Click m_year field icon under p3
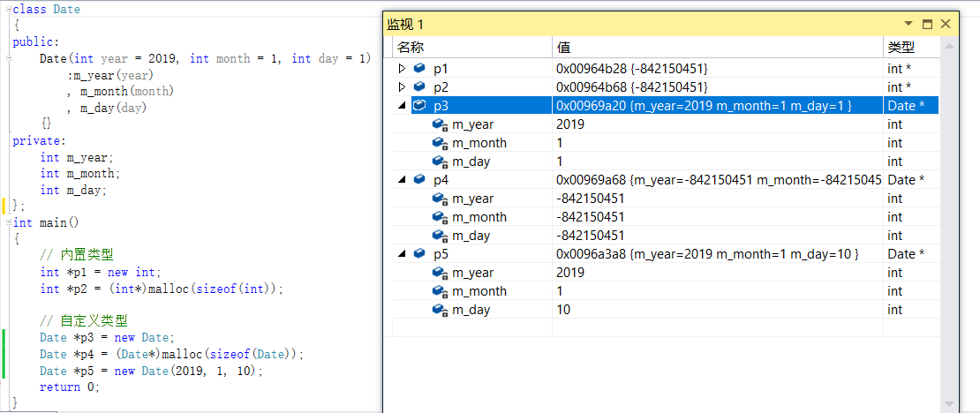Image resolution: width=980 pixels, height=413 pixels. 440,124
